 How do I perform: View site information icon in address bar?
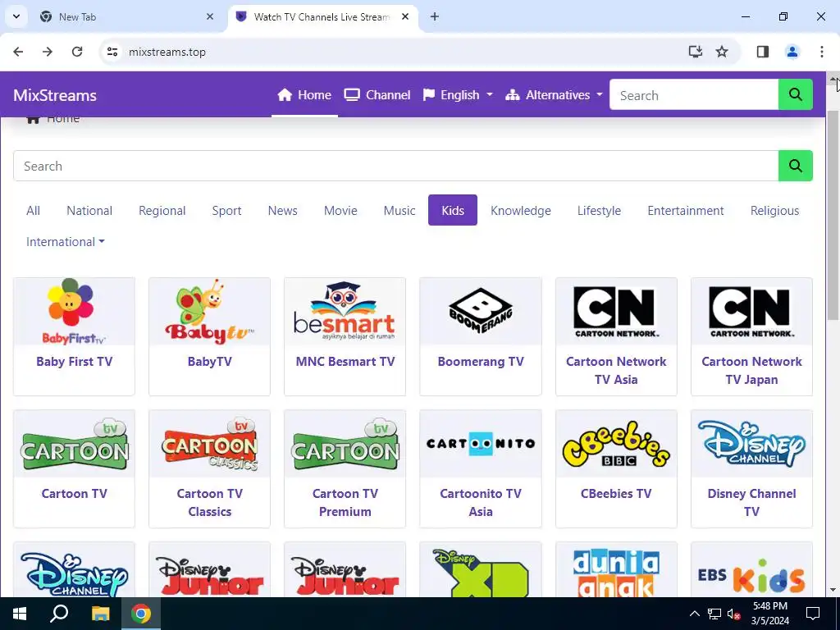[112, 52]
